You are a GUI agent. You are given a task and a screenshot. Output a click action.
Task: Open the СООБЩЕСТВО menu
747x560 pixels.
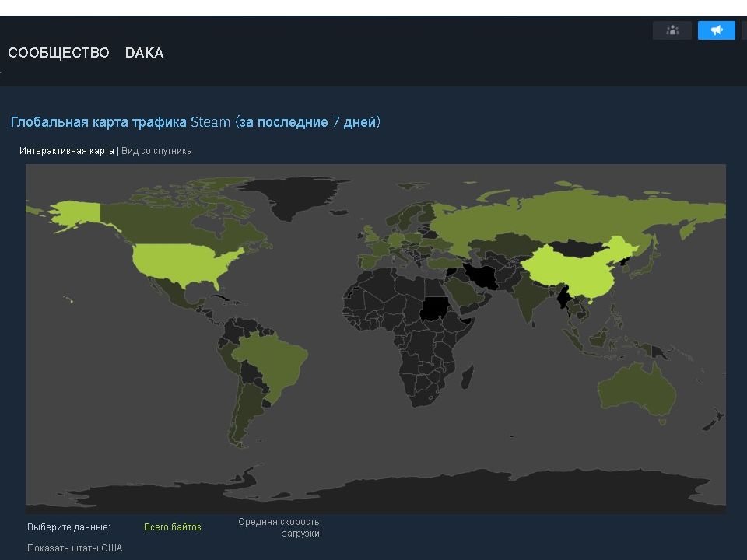[x=58, y=53]
